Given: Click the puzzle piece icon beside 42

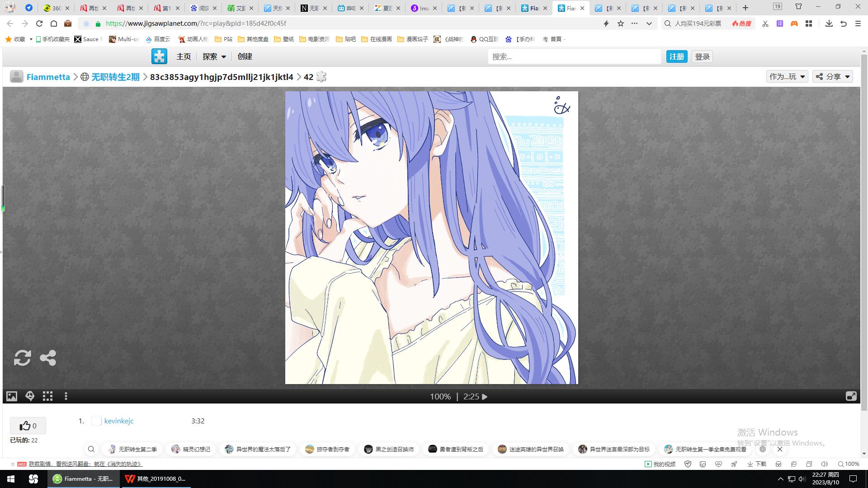Looking at the screenshot, I should pos(321,77).
